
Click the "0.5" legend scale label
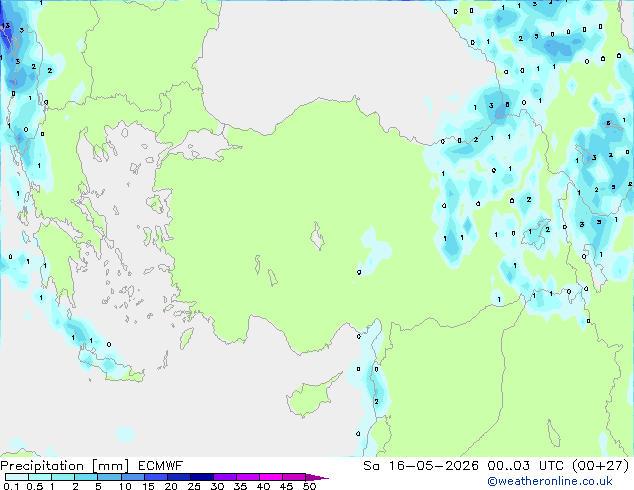click(x=34, y=486)
